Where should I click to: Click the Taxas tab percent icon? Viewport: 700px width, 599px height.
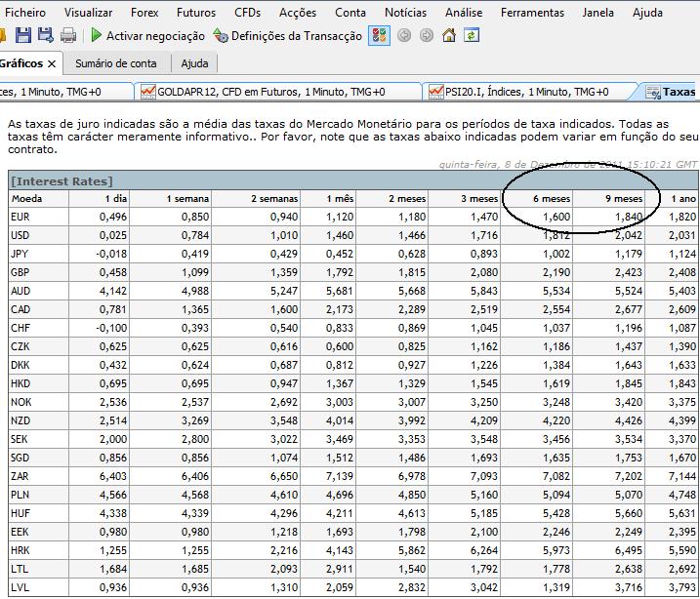point(653,93)
